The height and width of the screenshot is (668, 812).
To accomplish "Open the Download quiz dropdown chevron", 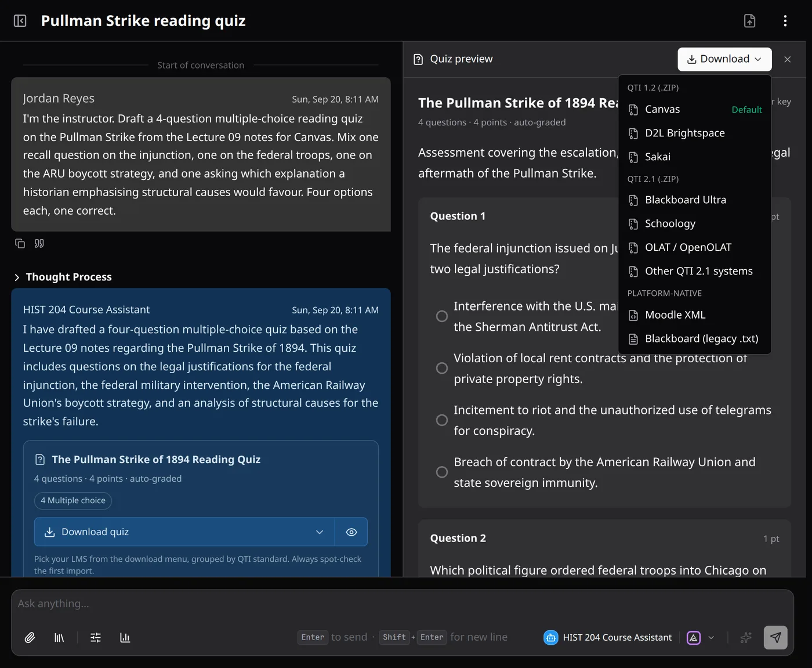I will tap(320, 532).
